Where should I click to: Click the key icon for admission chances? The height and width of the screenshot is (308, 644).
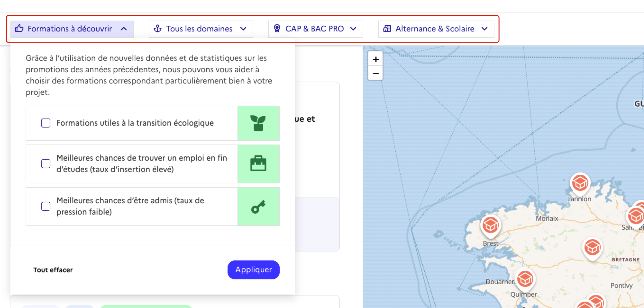[258, 207]
